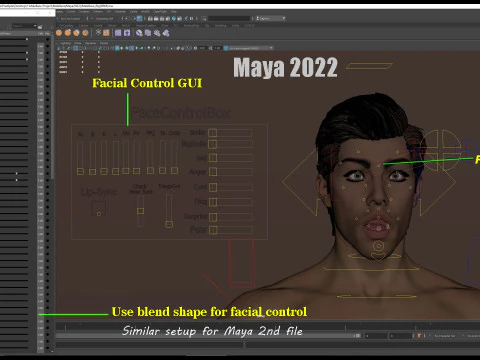Click the Disg slider handle
The height and width of the screenshot is (360, 480).
point(213,202)
